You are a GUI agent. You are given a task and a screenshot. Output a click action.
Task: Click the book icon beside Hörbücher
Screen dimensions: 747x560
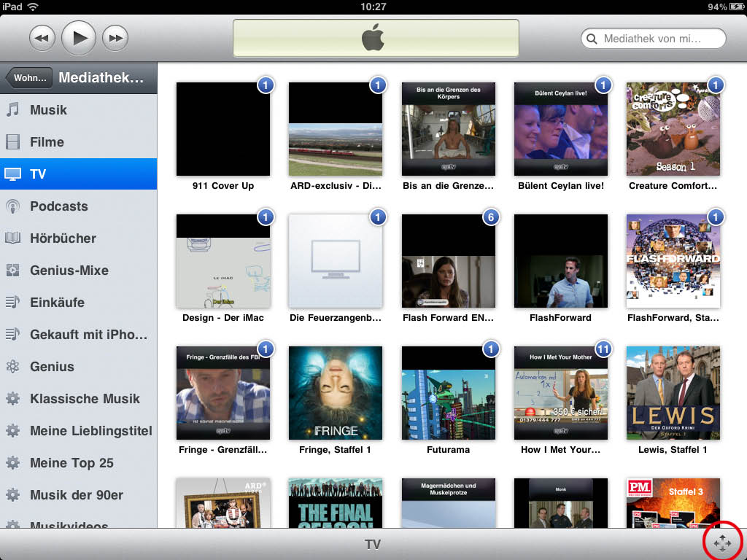click(x=13, y=238)
